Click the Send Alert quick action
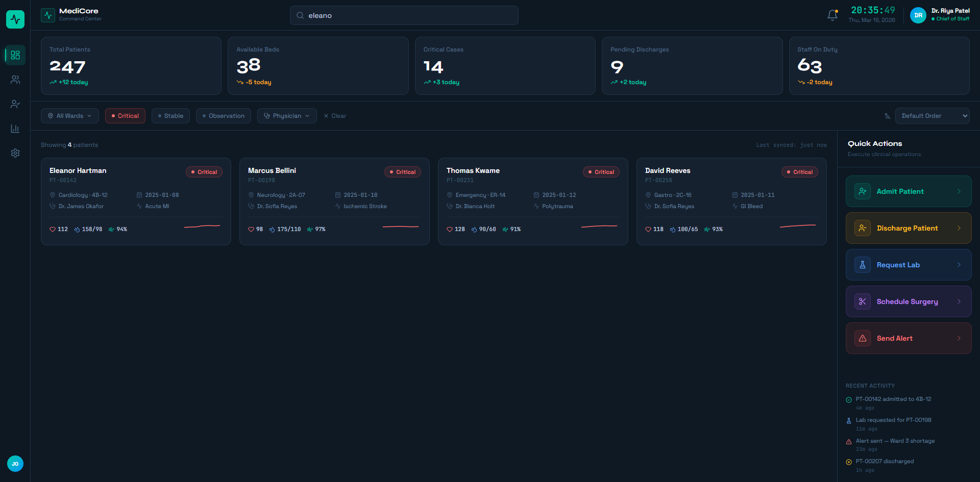 pyautogui.click(x=908, y=338)
